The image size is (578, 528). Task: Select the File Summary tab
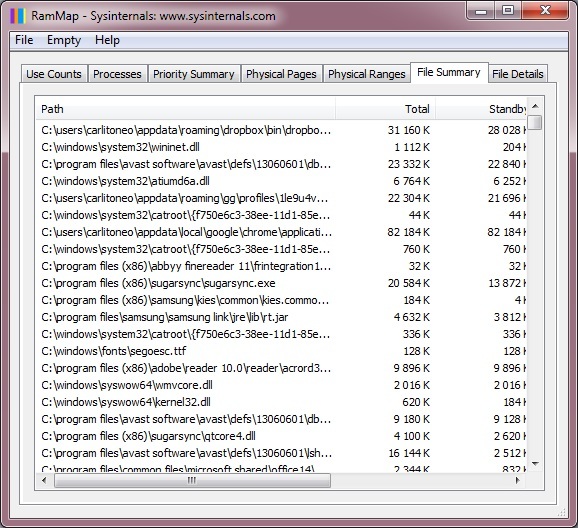(x=449, y=72)
